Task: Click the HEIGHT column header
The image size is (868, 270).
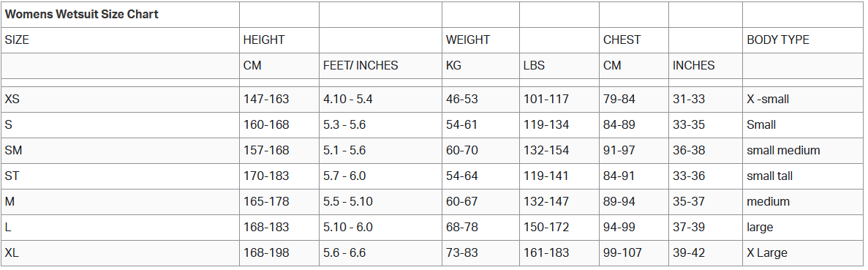Action: (264, 40)
